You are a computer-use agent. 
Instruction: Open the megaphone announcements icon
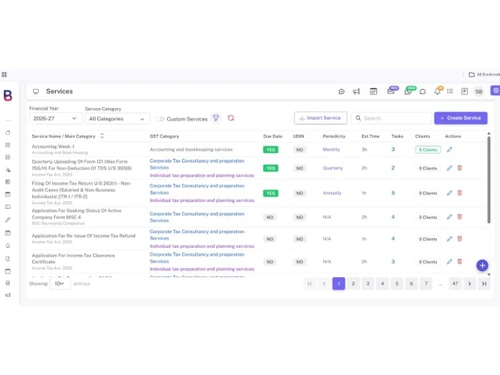(356, 91)
